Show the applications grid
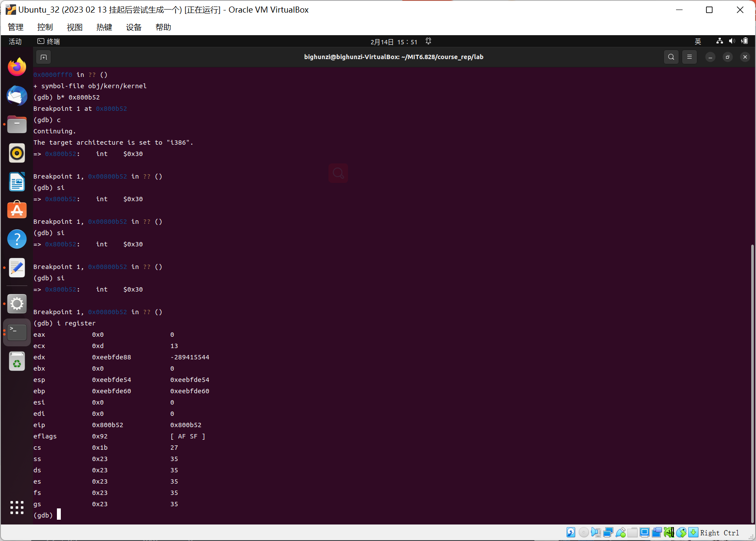This screenshot has width=756, height=541. coord(17,507)
